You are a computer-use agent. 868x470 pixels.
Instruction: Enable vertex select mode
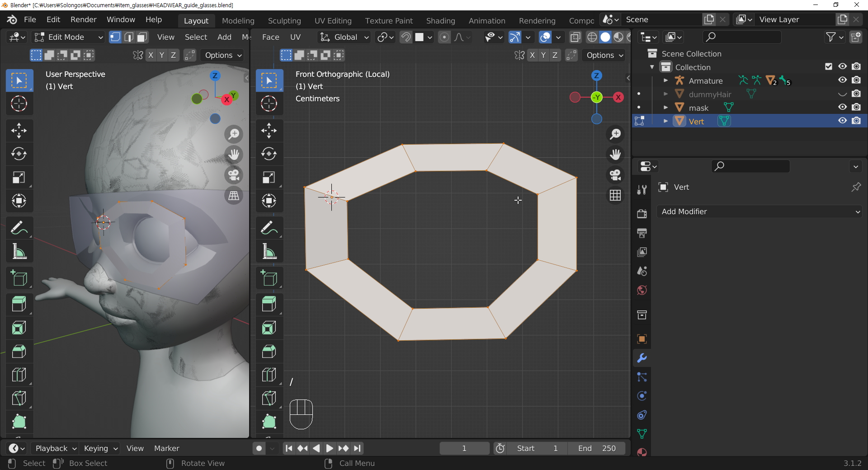click(x=115, y=37)
